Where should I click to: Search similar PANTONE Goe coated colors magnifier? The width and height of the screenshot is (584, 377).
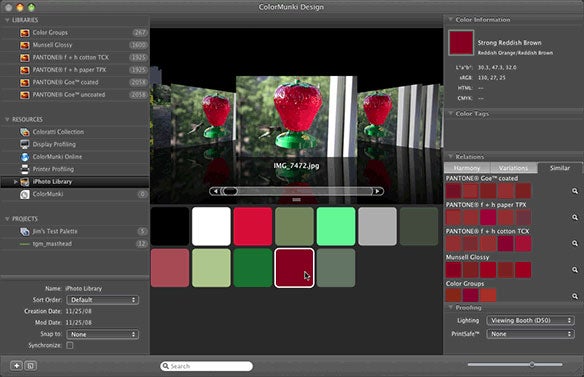[575, 191]
